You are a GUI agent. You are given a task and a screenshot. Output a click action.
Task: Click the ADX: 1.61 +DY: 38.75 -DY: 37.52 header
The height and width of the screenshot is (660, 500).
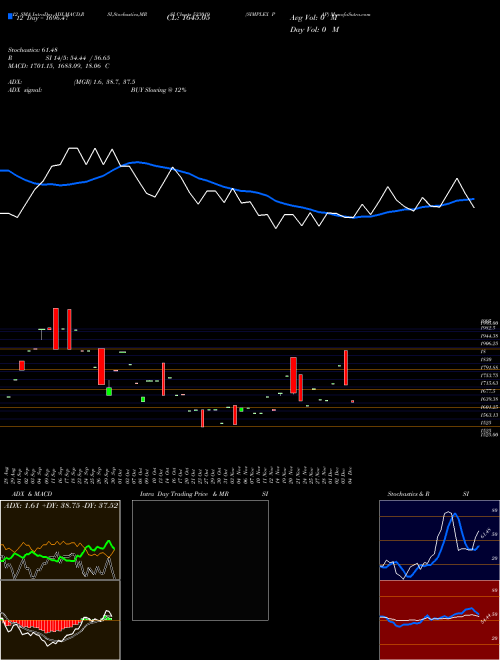point(61,506)
